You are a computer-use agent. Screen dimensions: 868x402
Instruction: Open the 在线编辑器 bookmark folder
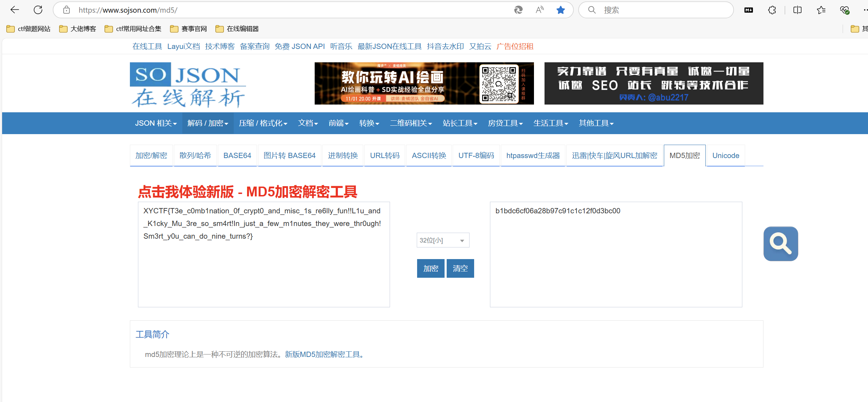pyautogui.click(x=237, y=29)
